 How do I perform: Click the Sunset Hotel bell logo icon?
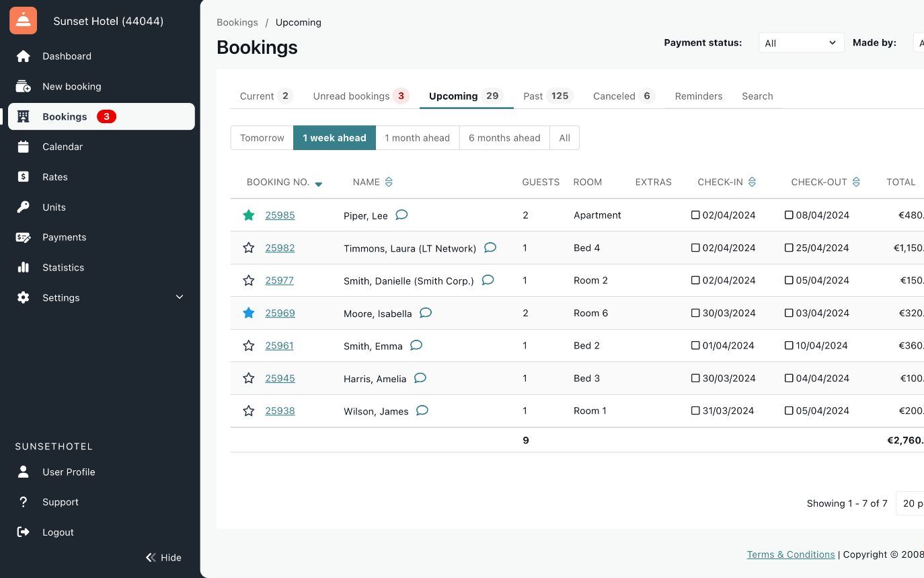[24, 21]
